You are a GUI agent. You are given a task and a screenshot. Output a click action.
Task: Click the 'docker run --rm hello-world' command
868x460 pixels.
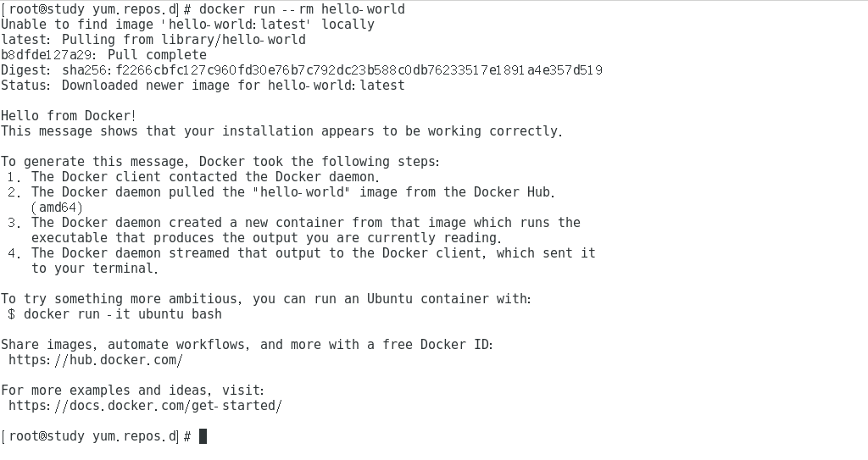coord(302,9)
